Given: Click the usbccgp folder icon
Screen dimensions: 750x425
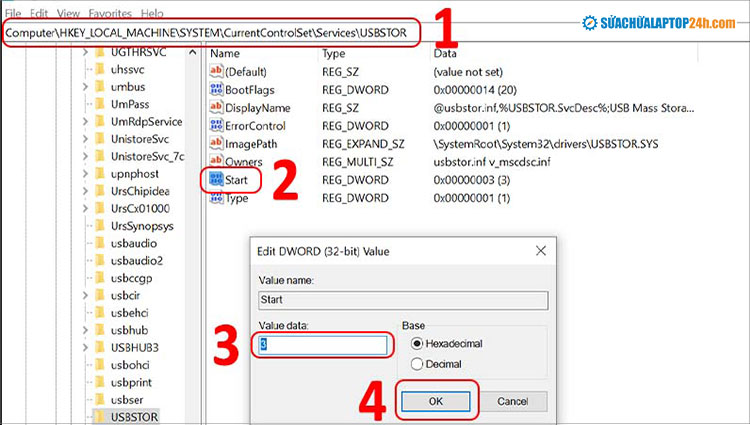Looking at the screenshot, I should pos(100,278).
